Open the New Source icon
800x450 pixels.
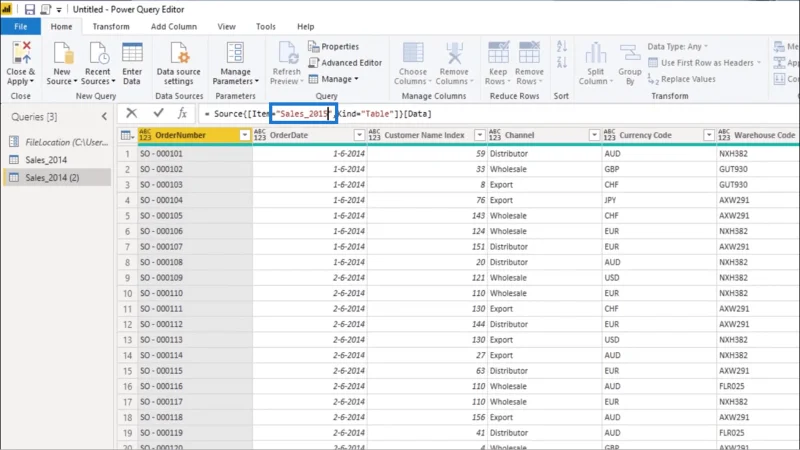click(x=62, y=53)
